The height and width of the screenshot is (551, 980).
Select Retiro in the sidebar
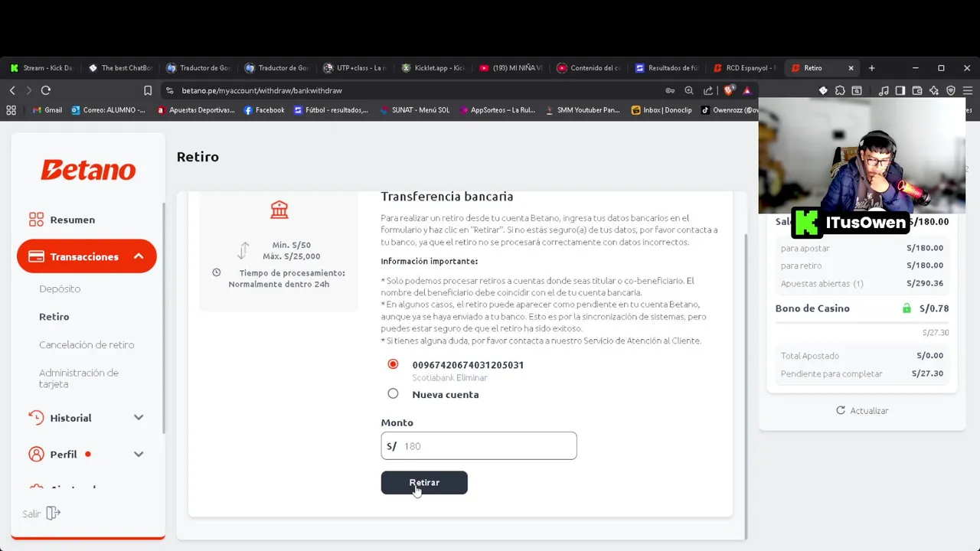54,316
